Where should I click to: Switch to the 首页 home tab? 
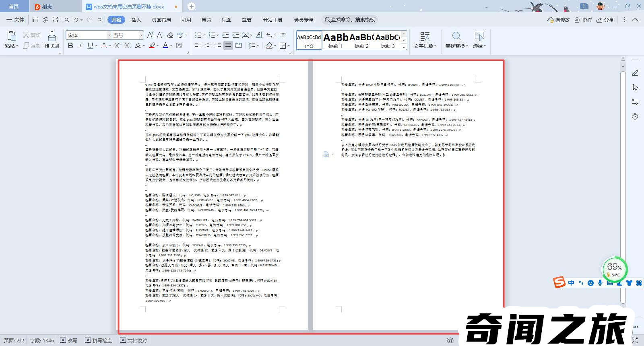pos(14,6)
